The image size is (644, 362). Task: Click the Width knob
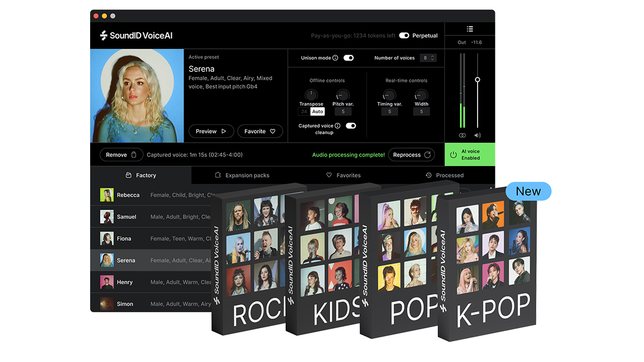tap(421, 95)
